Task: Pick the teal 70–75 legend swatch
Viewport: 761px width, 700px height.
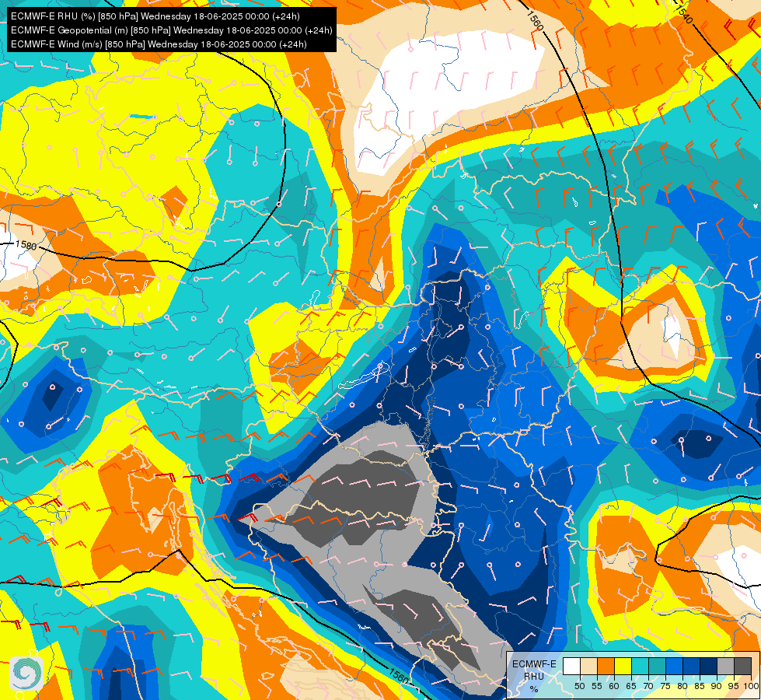Action: coord(657,666)
